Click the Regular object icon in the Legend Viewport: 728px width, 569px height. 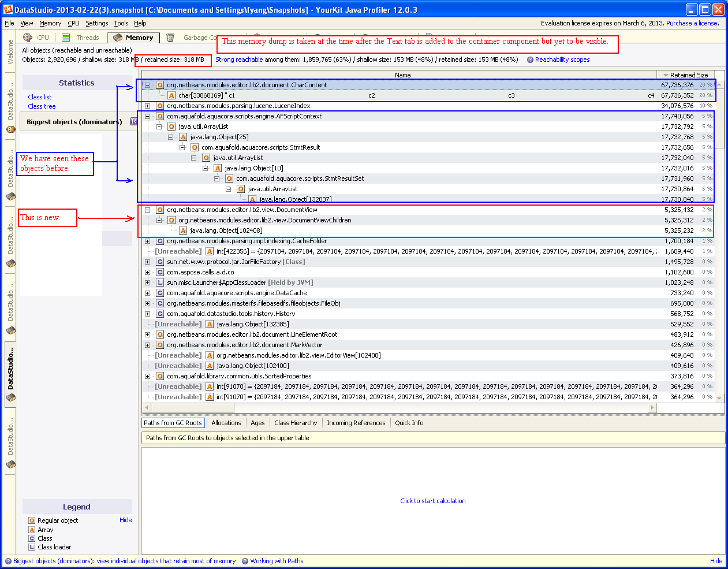tap(32, 520)
